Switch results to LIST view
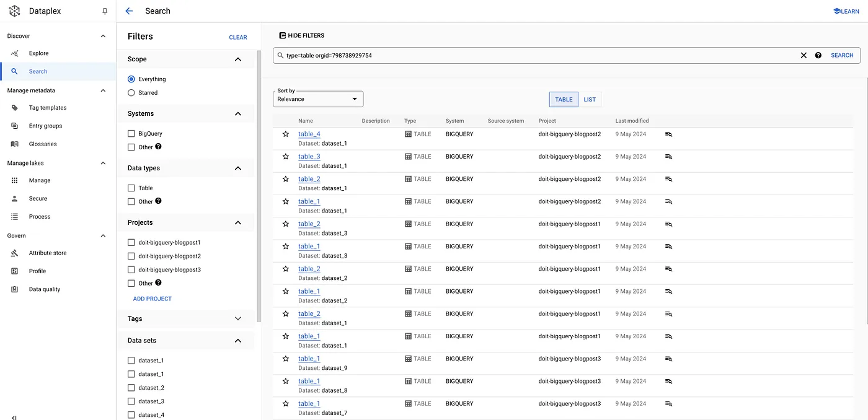 point(590,99)
